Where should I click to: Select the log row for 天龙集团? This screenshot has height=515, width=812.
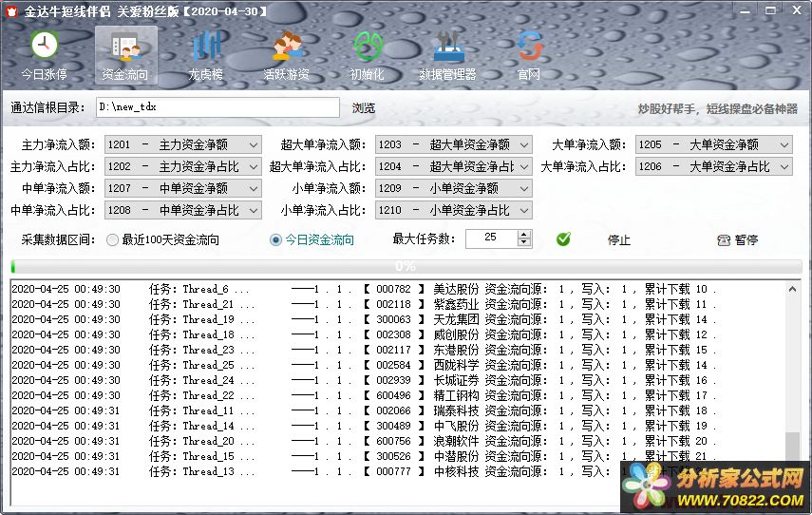[x=364, y=319]
